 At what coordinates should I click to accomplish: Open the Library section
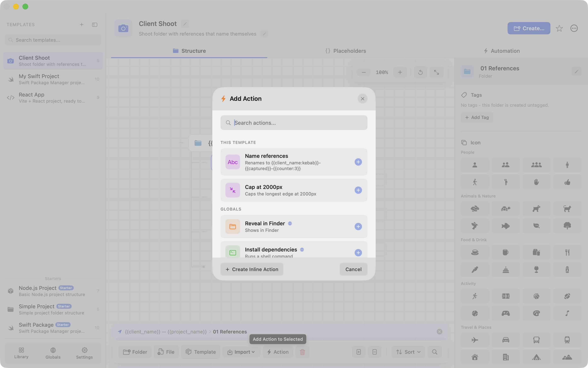pyautogui.click(x=21, y=353)
